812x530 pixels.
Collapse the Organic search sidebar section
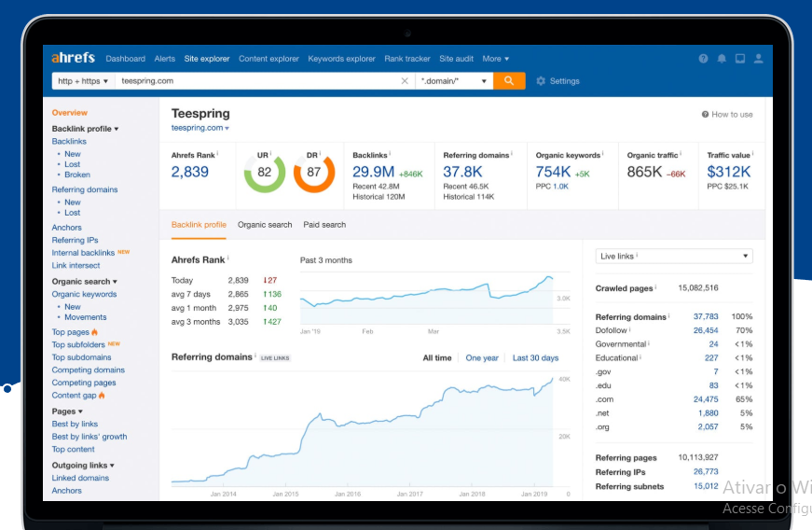[85, 281]
